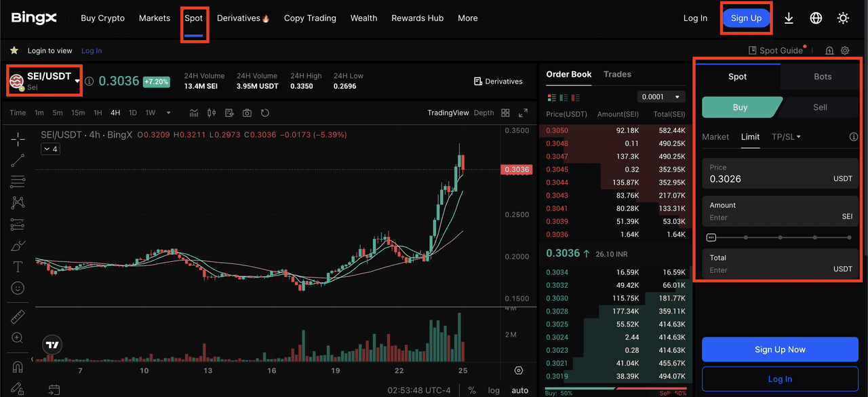Add SEI/USDT to favorites star
The image size is (868, 397).
coord(14,50)
